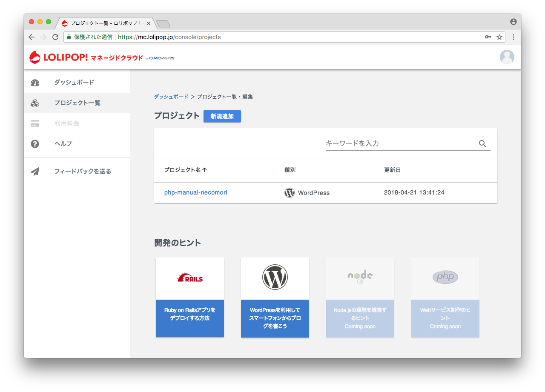Select プロジェクト一覧 in the sidebar
Viewport: 545px width, 392px height.
point(77,103)
